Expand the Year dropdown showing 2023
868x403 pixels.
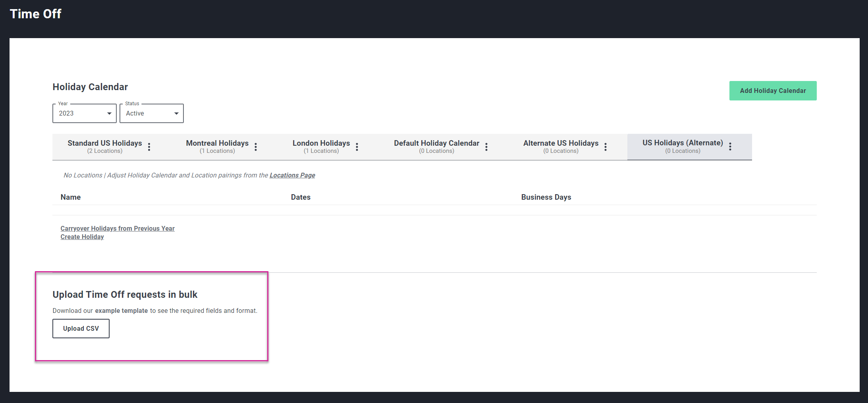(x=85, y=114)
